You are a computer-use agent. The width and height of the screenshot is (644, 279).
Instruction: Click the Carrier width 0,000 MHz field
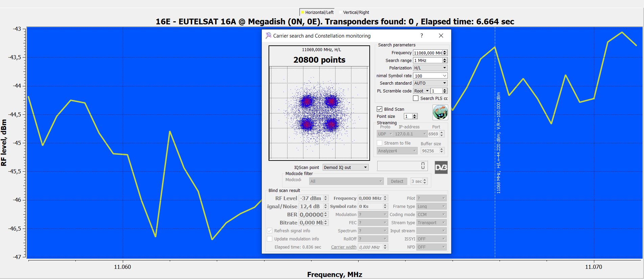pos(373,247)
